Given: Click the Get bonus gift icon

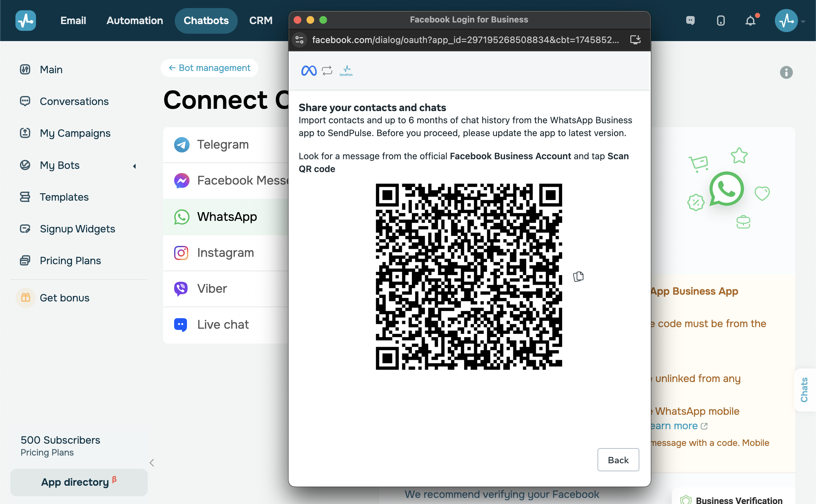Looking at the screenshot, I should (x=26, y=297).
